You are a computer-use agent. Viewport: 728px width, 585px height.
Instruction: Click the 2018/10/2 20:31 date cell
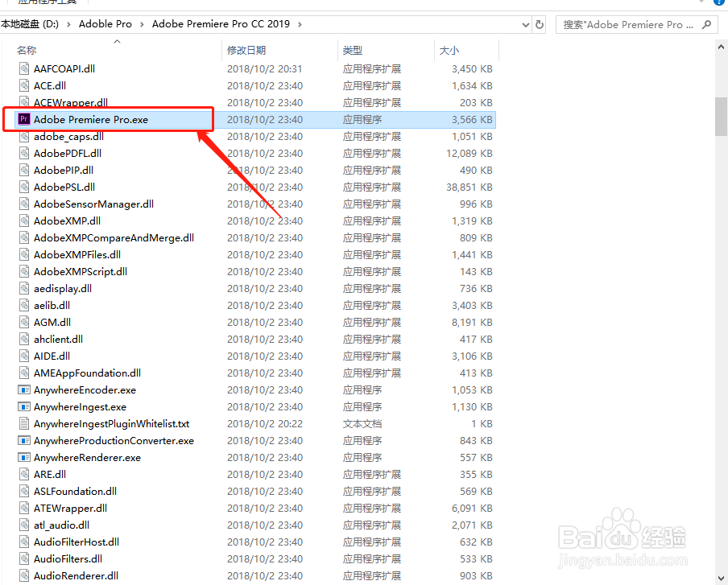265,68
